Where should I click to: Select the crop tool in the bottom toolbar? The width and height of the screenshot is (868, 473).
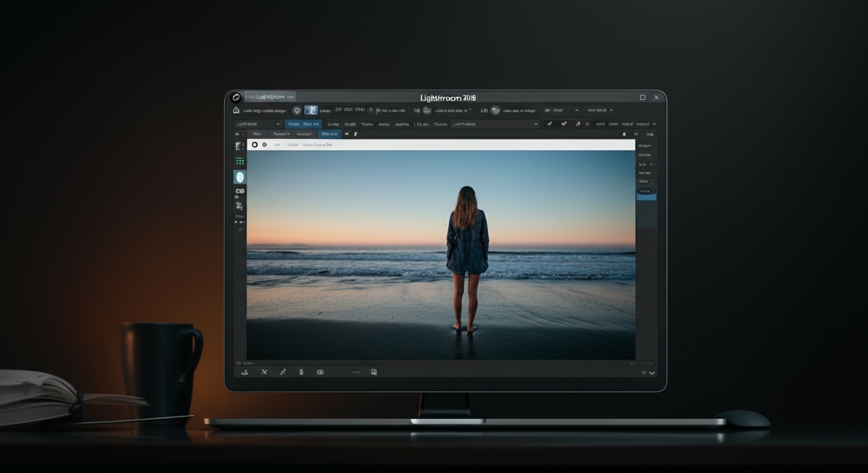245,372
